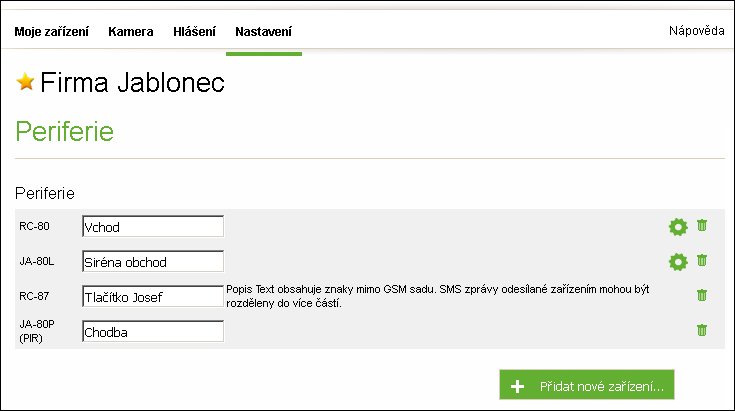The width and height of the screenshot is (735, 411).
Task: Focus the Siréna obchod text field
Action: click(x=153, y=262)
